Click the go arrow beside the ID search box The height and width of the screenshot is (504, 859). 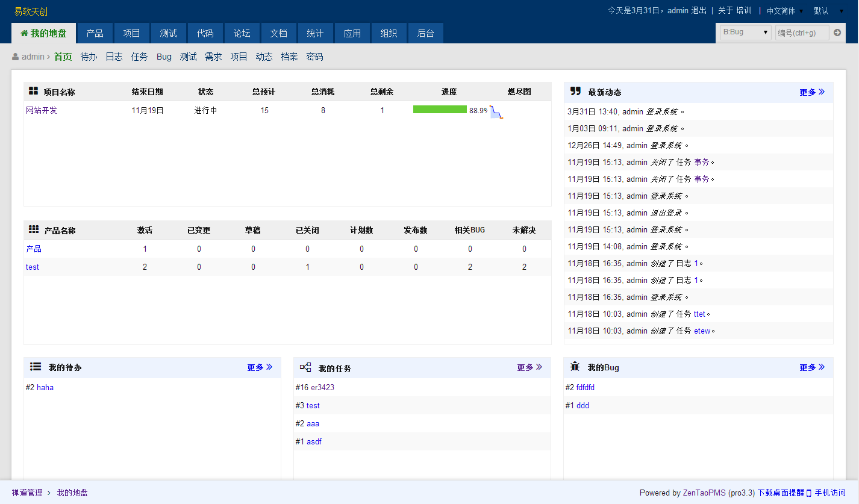coord(837,33)
